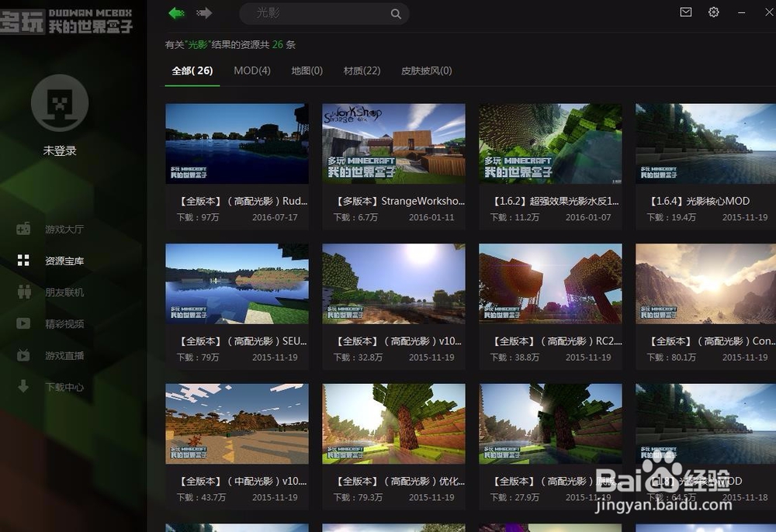776x532 pixels.
Task: Open the 超强效果光影水反 thumbnail
Action: pos(550,143)
